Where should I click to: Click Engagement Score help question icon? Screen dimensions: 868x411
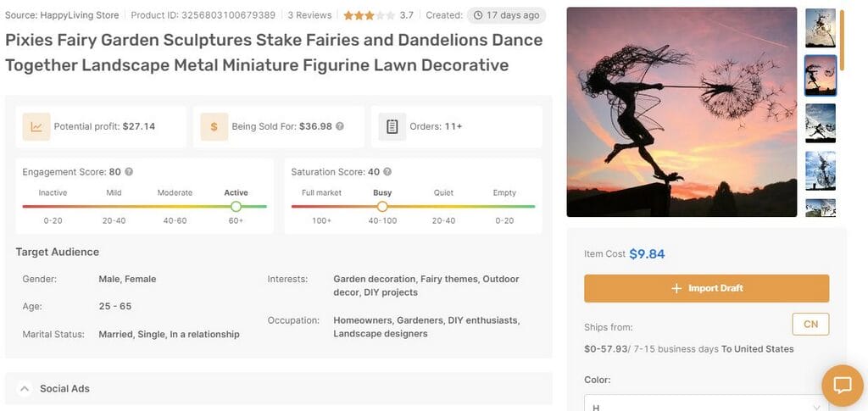tap(129, 172)
